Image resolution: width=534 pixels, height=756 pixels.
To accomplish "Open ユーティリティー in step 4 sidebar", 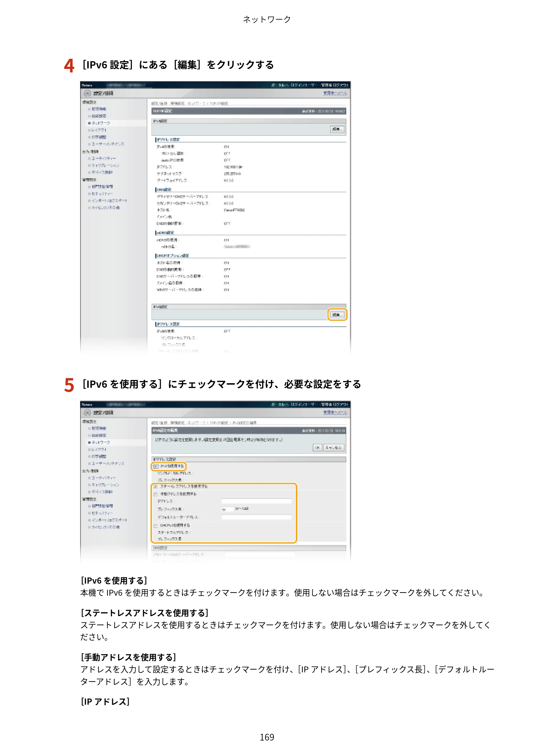I will [104, 158].
